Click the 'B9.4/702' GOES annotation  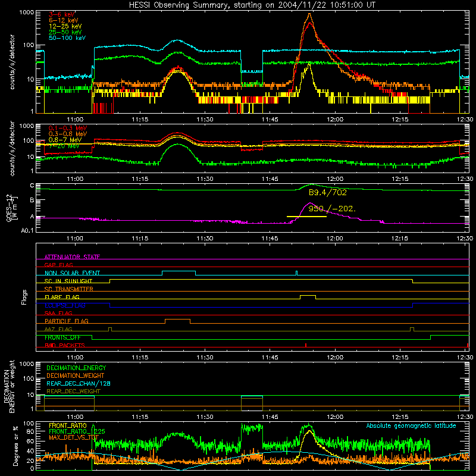pos(328,192)
